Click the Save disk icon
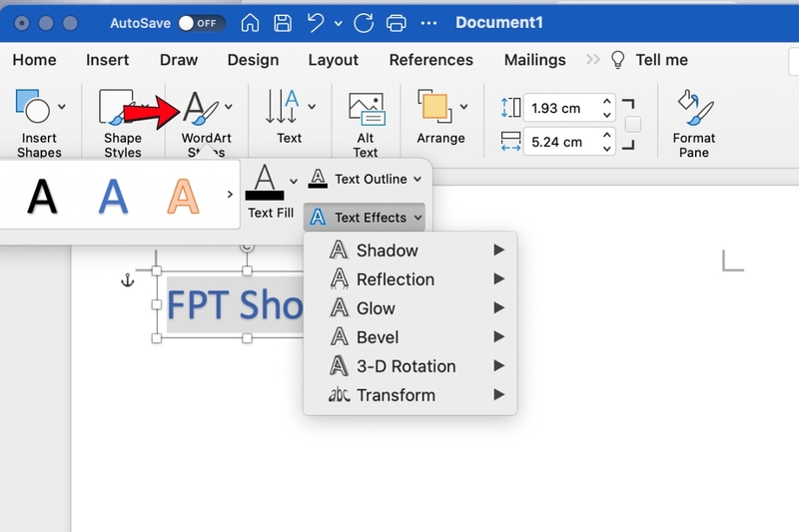Screen dimensions: 799x532 click(283, 23)
